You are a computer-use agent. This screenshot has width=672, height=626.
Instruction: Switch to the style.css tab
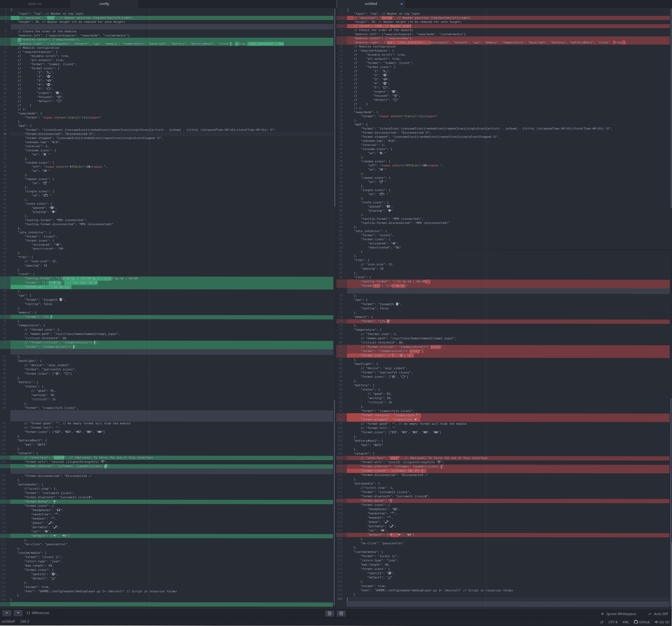tap(35, 4)
